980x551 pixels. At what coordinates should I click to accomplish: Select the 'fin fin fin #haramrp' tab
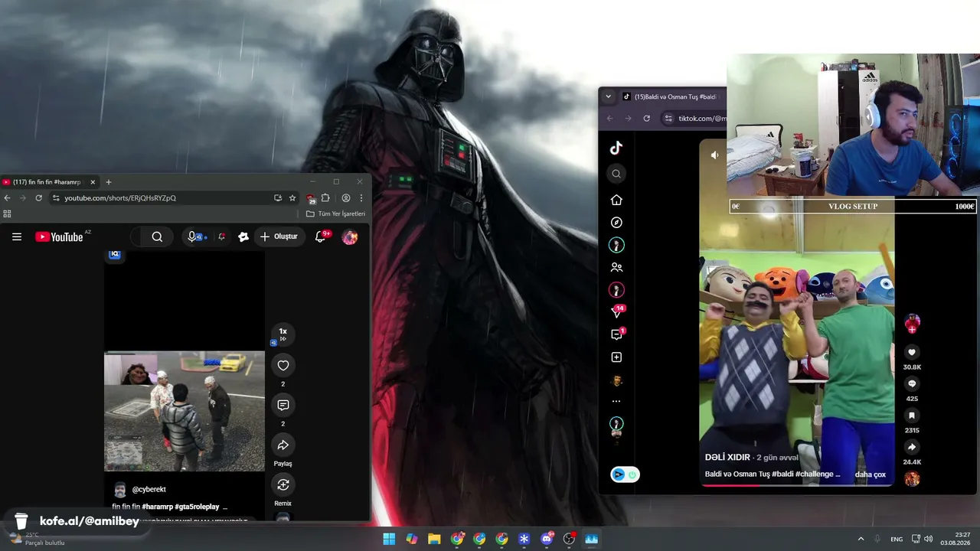[x=49, y=182]
